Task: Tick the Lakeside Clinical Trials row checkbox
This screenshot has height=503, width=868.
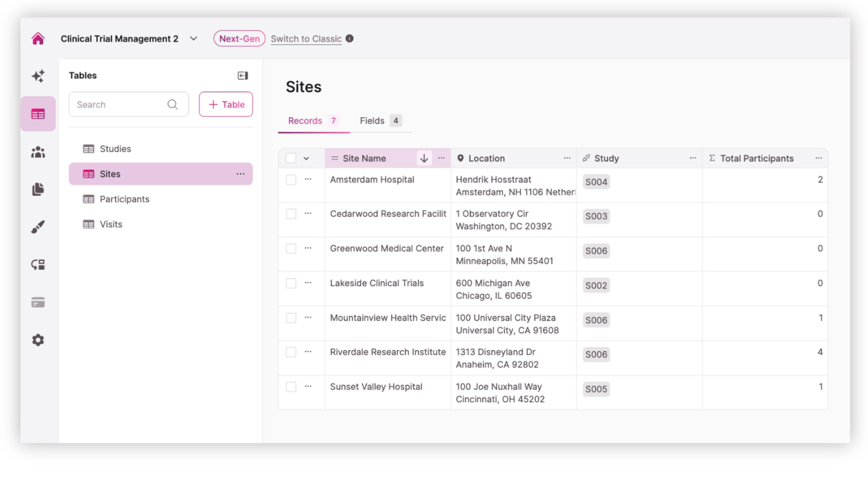Action: click(291, 283)
